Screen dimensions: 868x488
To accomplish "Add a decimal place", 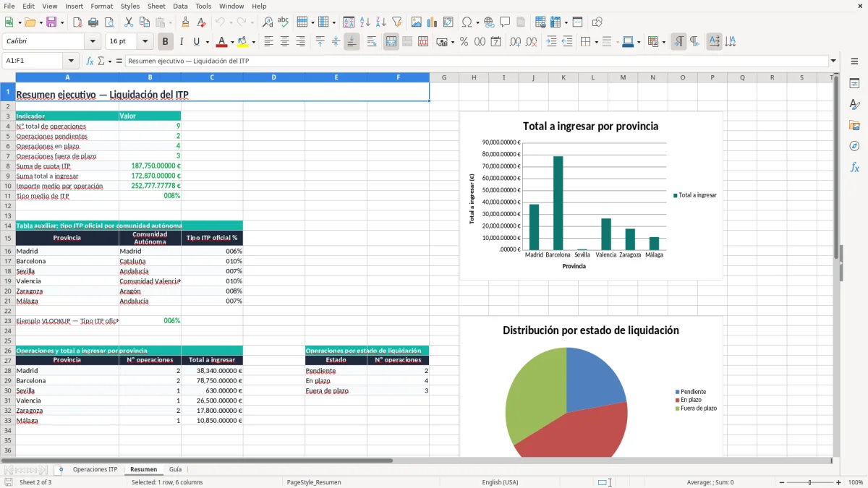I will [x=515, y=42].
